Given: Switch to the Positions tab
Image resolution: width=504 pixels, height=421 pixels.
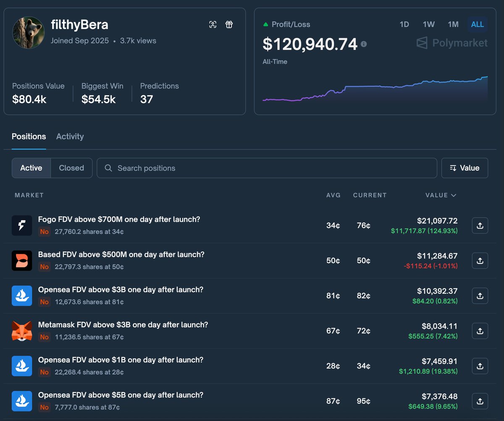Looking at the screenshot, I should click(29, 137).
